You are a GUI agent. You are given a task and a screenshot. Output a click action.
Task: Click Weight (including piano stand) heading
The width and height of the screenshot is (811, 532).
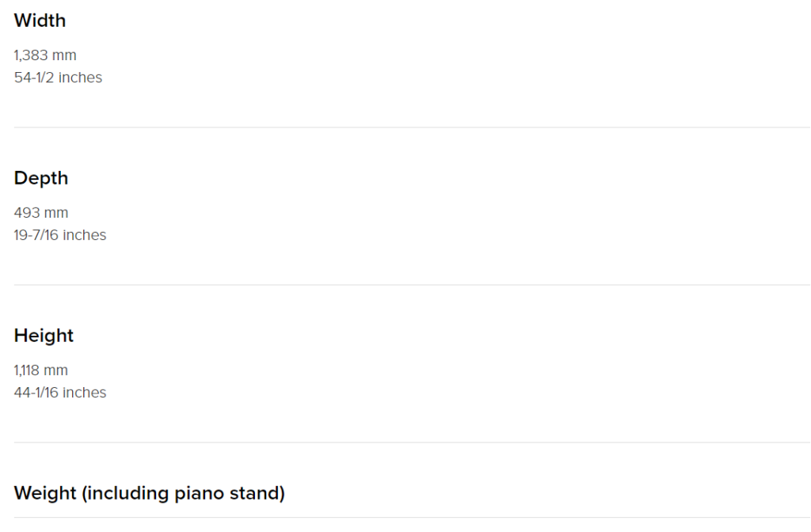(x=150, y=493)
